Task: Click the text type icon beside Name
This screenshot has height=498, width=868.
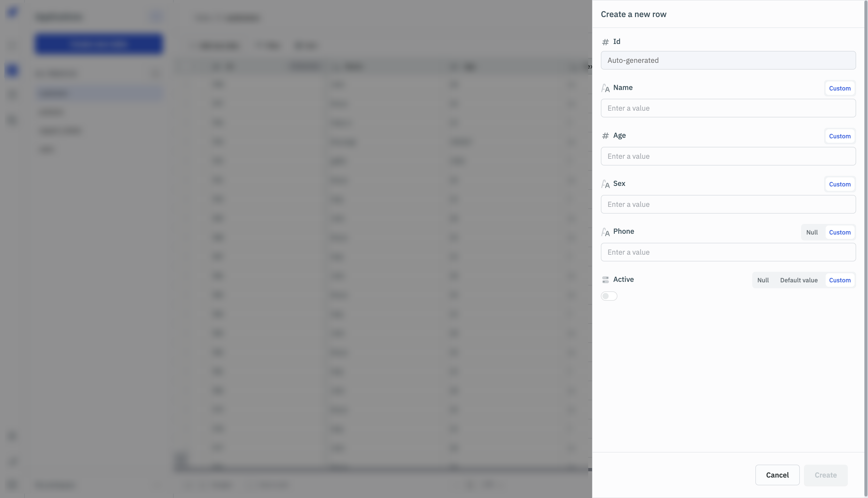Action: pos(605,88)
